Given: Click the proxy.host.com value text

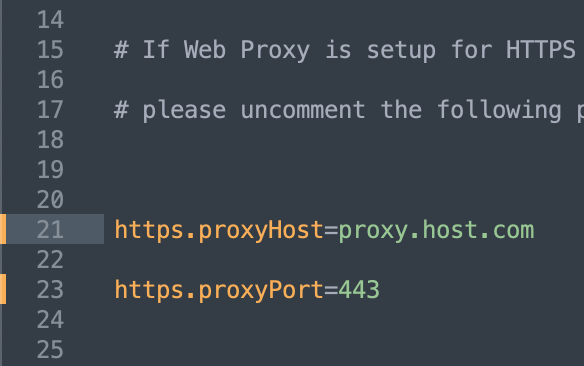Looking at the screenshot, I should tap(436, 230).
